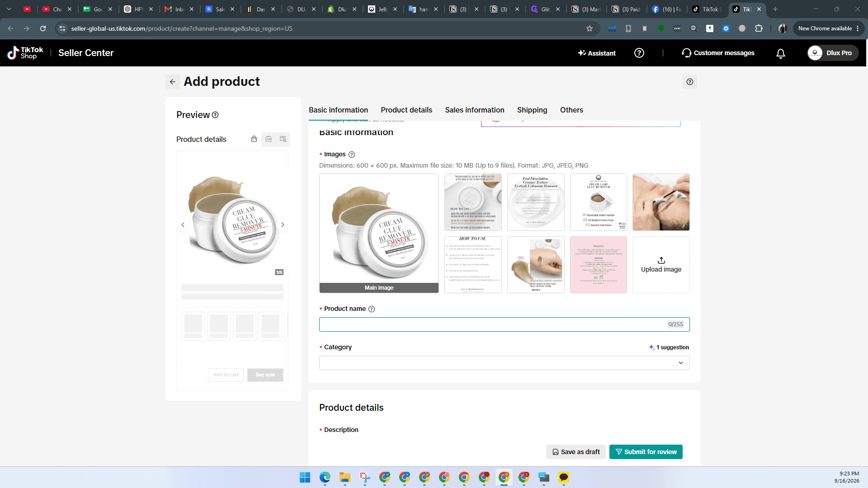Click Submit for review
This screenshot has width=868, height=488.
pyautogui.click(x=646, y=452)
